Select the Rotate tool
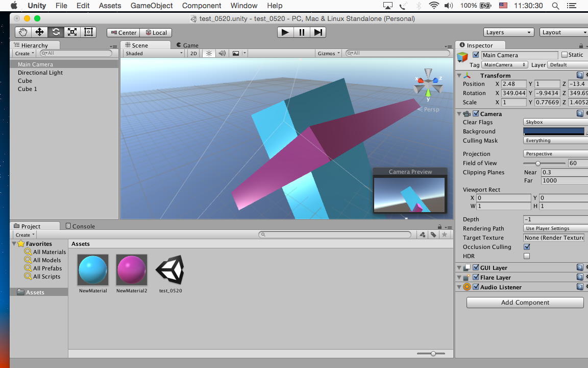Viewport: 588px width, 368px height. click(x=56, y=32)
